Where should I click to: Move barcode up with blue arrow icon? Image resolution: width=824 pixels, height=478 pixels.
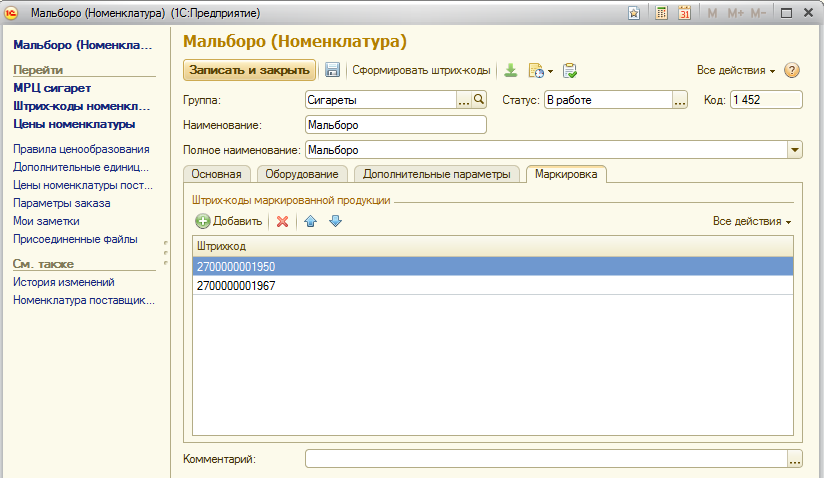[311, 221]
